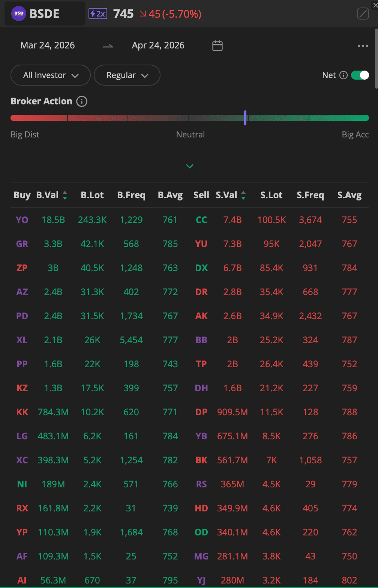Click the resize panel icon at top right
This screenshot has width=378, height=588.
[363, 14]
